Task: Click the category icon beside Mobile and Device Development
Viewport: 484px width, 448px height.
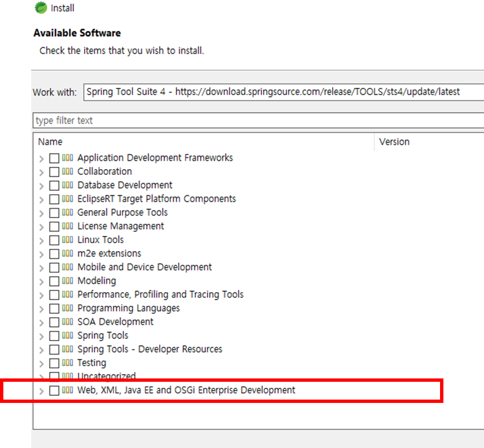Action: 67,267
